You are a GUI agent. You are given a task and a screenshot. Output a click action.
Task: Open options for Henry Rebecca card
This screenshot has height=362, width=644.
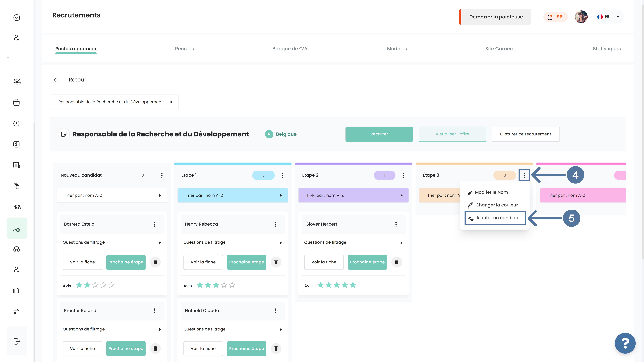click(x=275, y=224)
